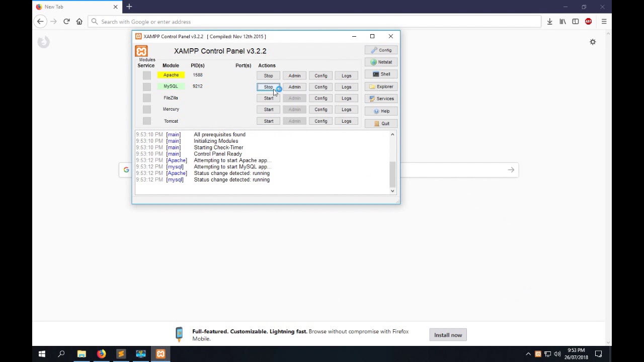Screen dimensions: 644x362
Task: Start the Tomcat module
Action: coord(269,121)
